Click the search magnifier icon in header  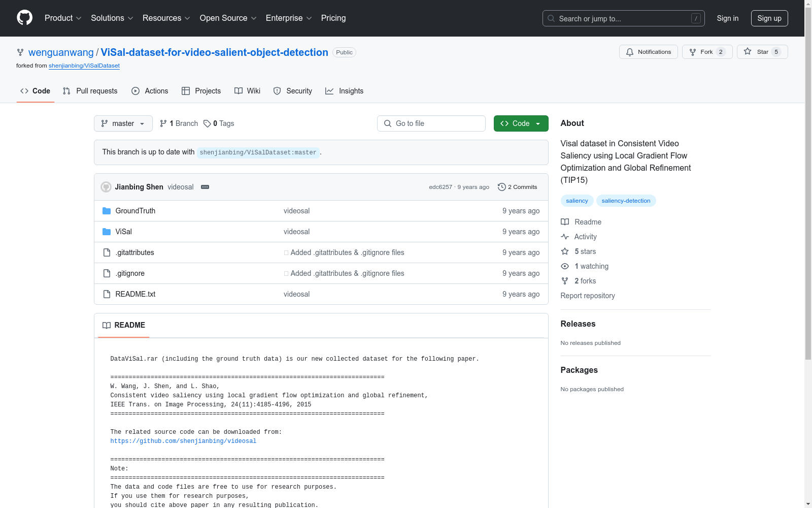[x=551, y=18]
